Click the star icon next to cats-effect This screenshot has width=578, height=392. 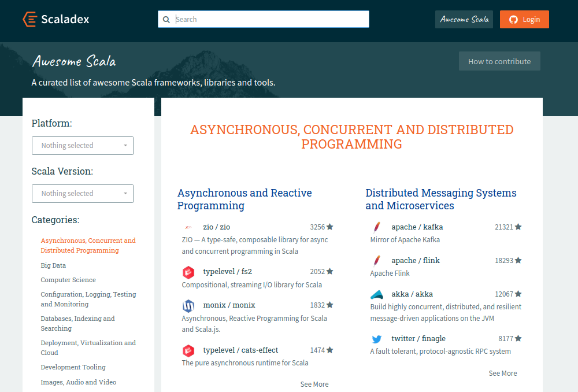pyautogui.click(x=330, y=350)
